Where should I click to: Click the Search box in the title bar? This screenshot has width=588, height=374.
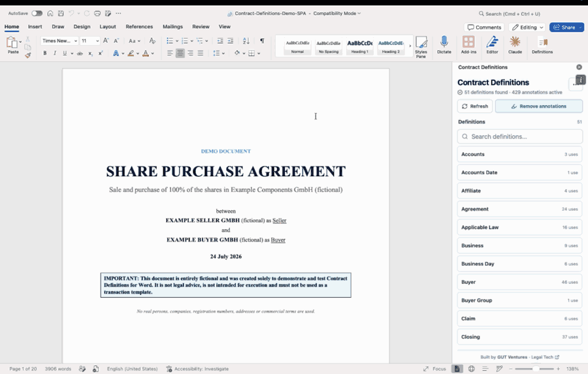coord(509,14)
